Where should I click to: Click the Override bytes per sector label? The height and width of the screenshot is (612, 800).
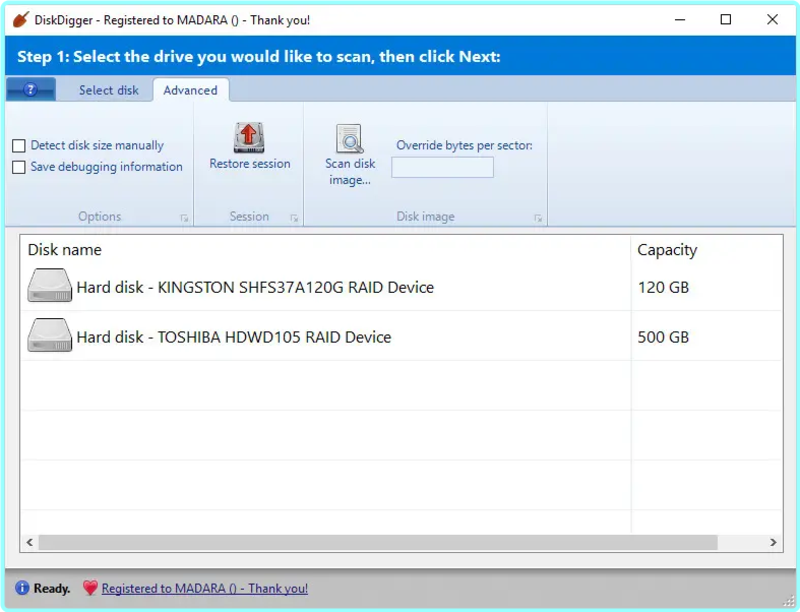pyautogui.click(x=464, y=145)
